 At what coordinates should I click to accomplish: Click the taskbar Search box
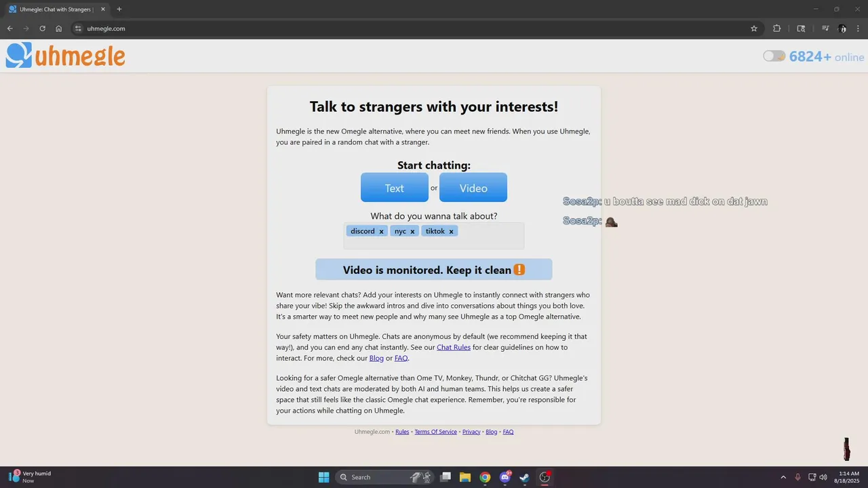click(385, 477)
